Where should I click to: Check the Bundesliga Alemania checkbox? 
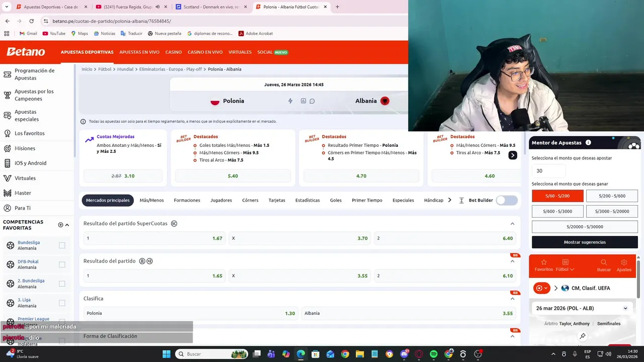click(62, 245)
